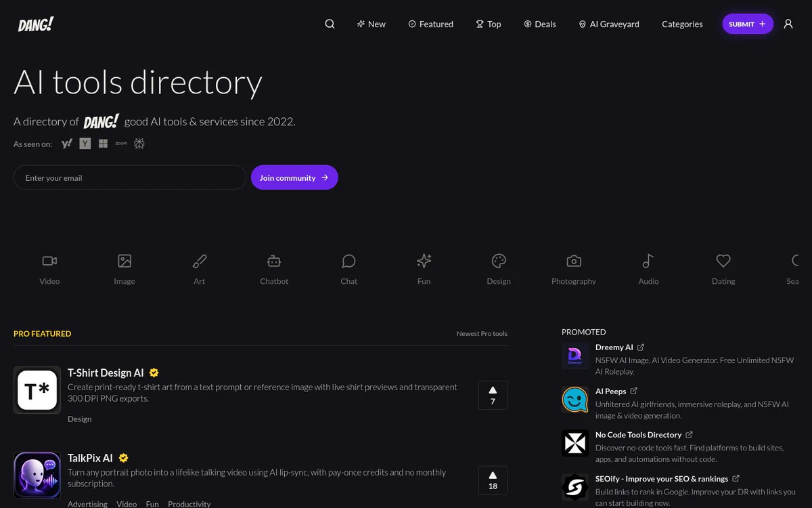Open the Deals menu item
This screenshot has width=812, height=508.
click(540, 24)
